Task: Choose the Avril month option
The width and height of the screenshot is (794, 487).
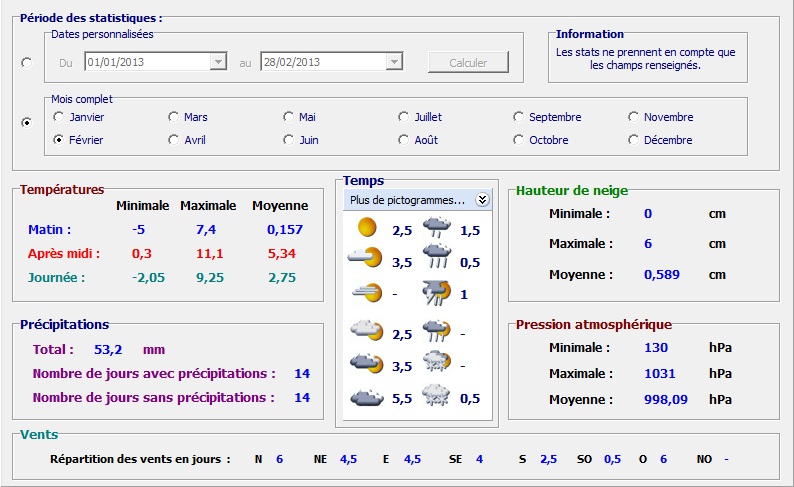Action: (174, 140)
